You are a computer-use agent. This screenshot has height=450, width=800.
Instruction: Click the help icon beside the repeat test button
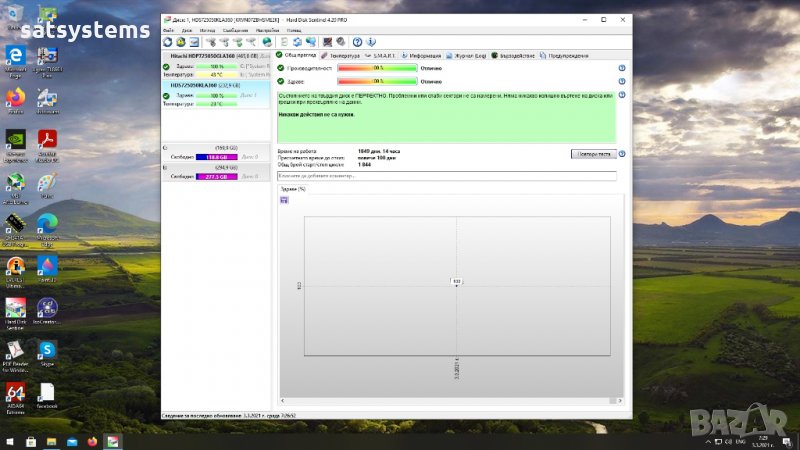pos(622,154)
